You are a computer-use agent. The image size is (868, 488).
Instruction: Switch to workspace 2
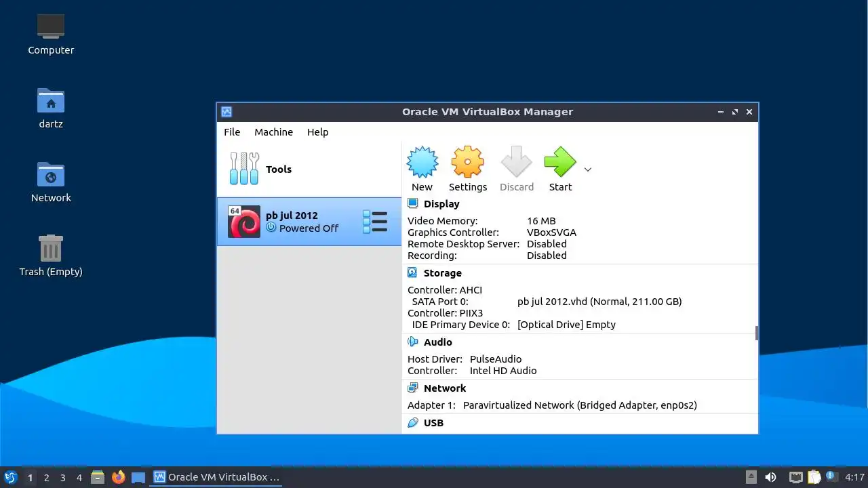pos(46,478)
